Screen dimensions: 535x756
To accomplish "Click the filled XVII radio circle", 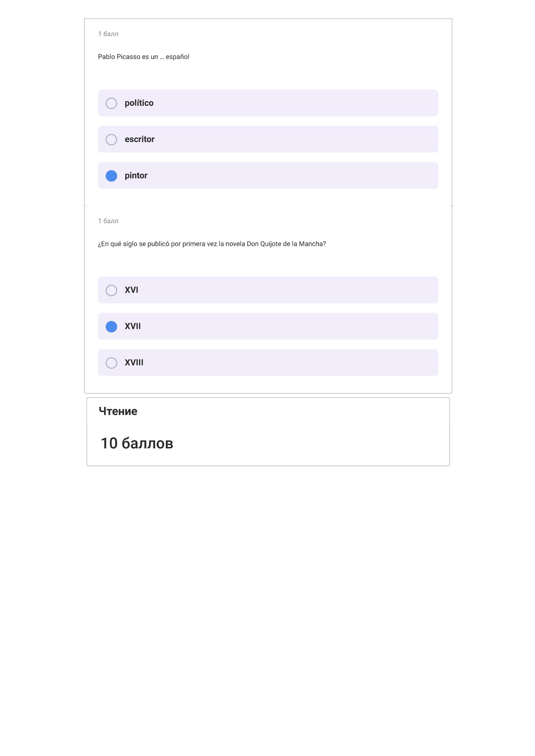I will coord(111,327).
